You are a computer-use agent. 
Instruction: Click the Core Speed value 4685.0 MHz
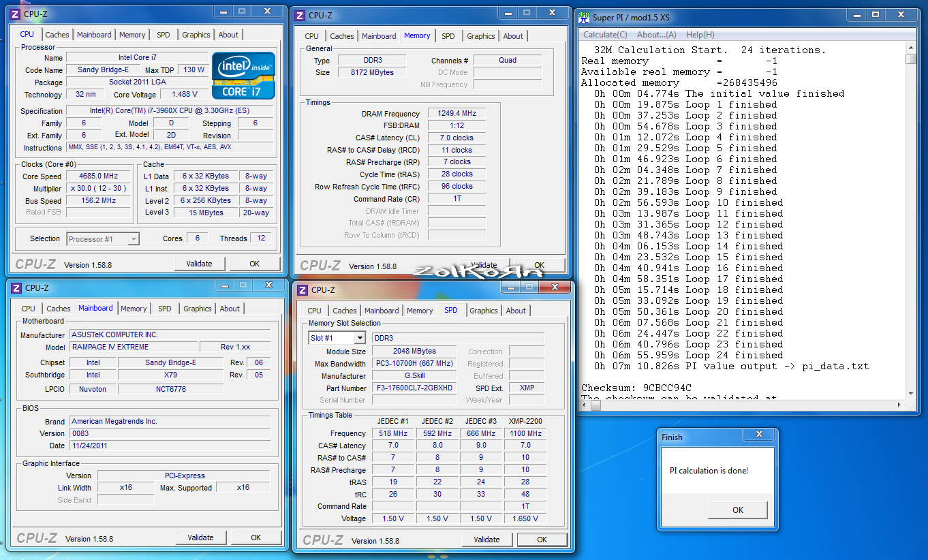[99, 176]
